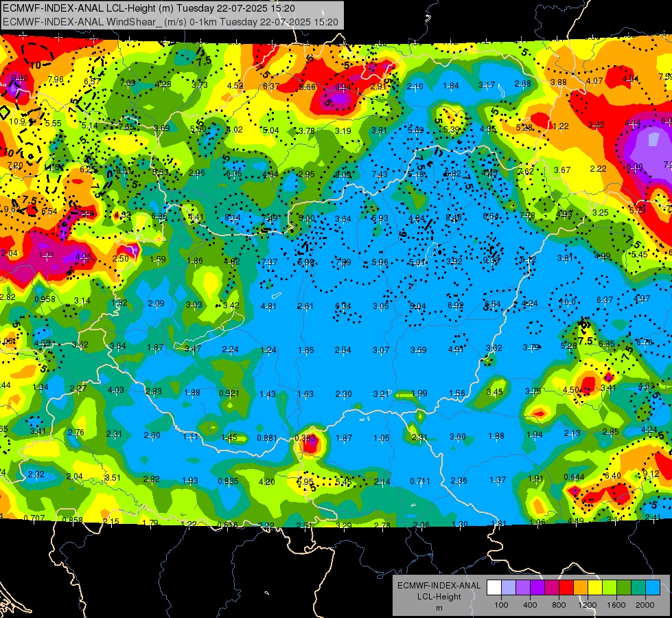Click the wind shear value 4.91
The width and height of the screenshot is (672, 618).
(456, 349)
